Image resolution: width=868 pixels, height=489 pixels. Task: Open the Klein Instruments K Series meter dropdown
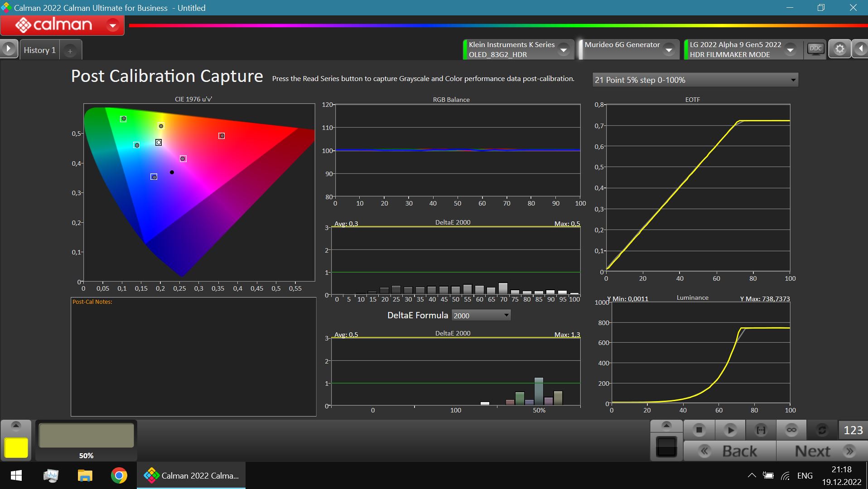point(564,50)
